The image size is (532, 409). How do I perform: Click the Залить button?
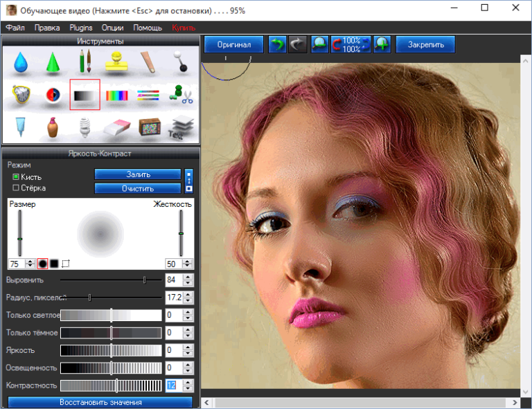pyautogui.click(x=137, y=174)
